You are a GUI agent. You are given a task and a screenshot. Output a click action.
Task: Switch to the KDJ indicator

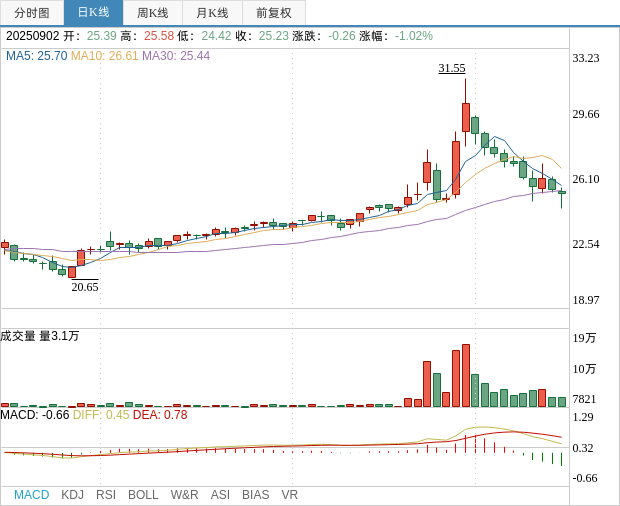[72, 495]
